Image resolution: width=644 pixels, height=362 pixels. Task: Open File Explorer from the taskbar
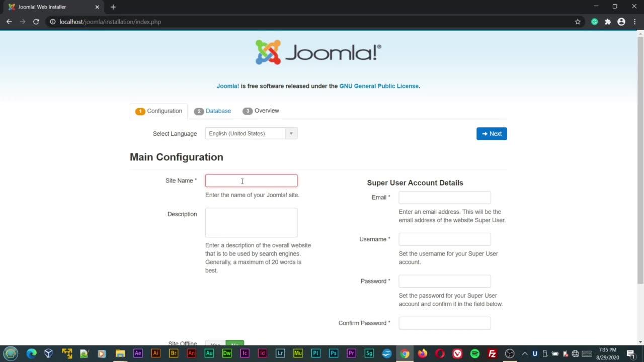coord(120,353)
